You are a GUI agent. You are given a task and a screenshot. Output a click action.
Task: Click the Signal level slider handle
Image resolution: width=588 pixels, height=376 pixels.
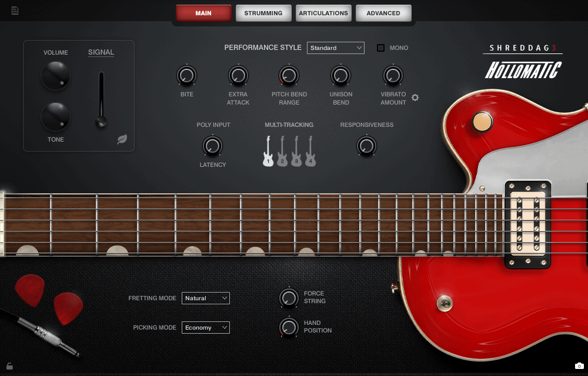click(x=102, y=122)
